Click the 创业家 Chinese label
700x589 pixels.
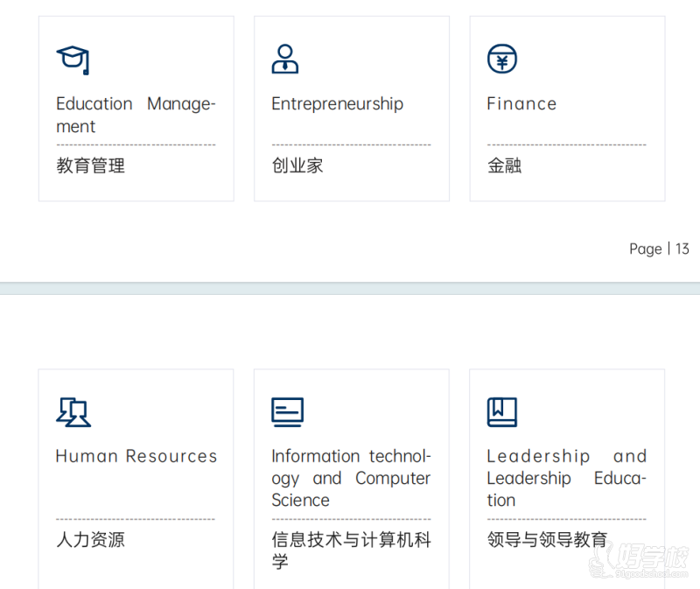tap(297, 165)
